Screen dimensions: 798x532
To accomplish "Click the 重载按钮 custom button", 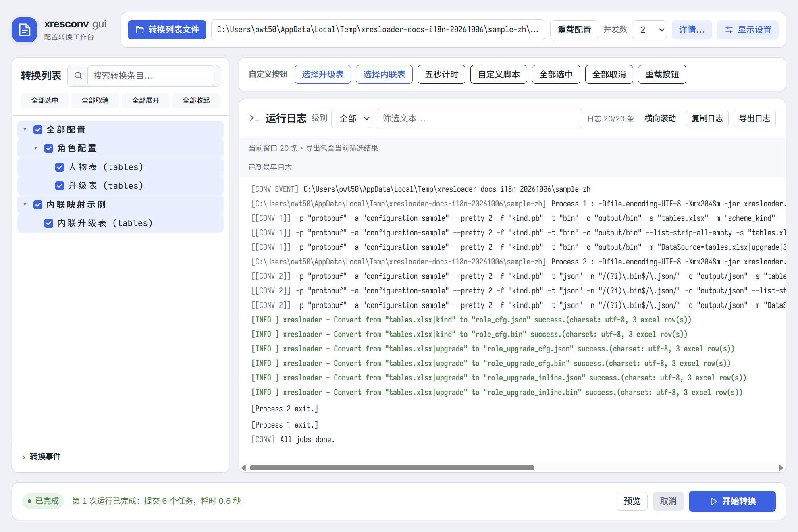I will point(662,75).
